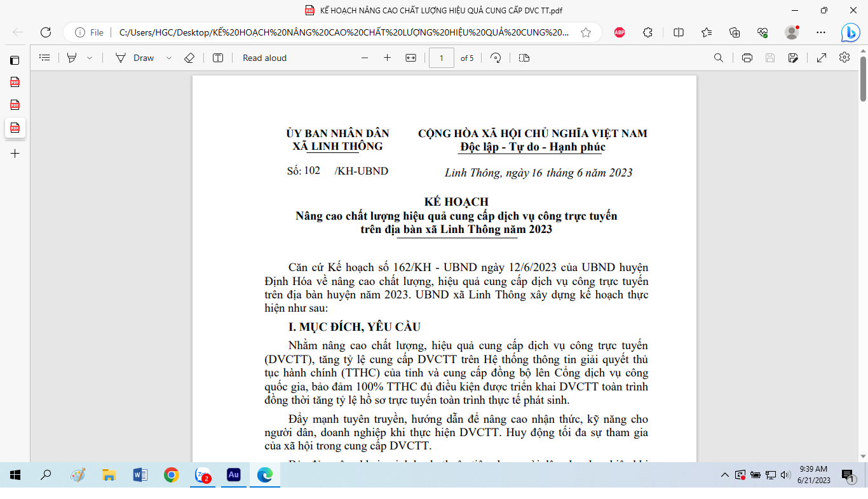Switch to the first PDF vertical tab
The width and height of the screenshot is (868, 499).
[15, 82]
